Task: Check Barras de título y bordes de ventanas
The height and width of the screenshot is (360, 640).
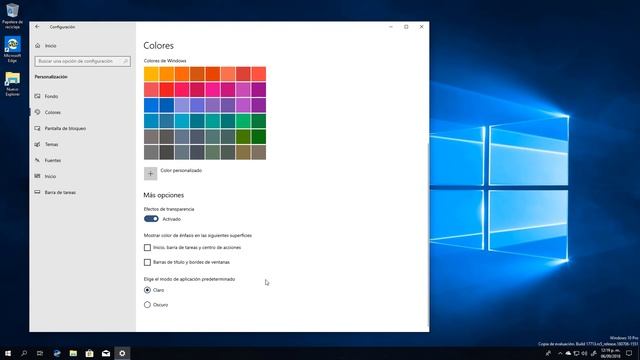Action: 147,262
